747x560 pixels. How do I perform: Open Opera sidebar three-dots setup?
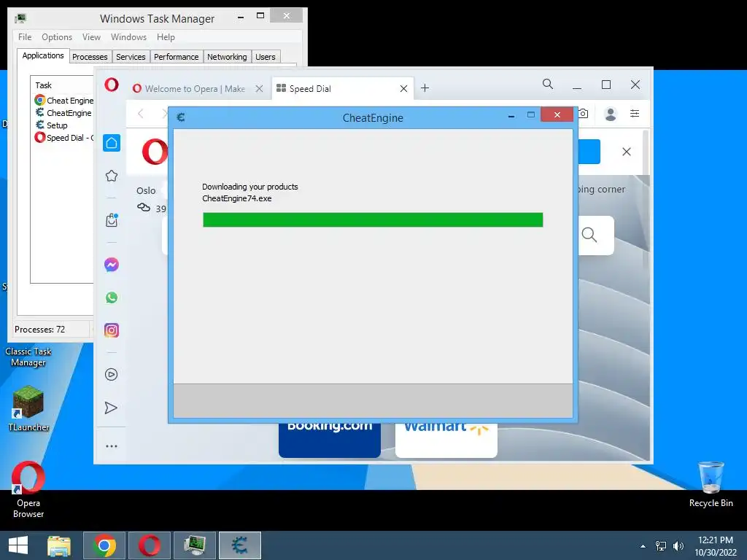pyautogui.click(x=112, y=446)
